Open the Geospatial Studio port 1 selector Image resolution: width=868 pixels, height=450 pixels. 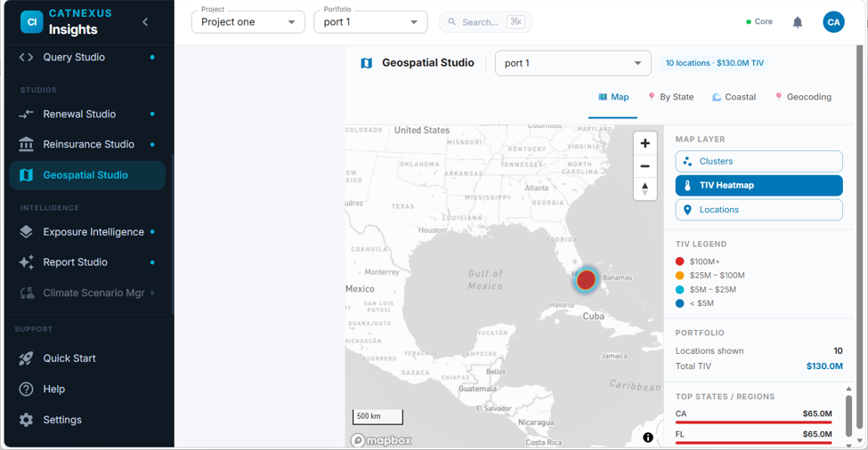pos(573,63)
